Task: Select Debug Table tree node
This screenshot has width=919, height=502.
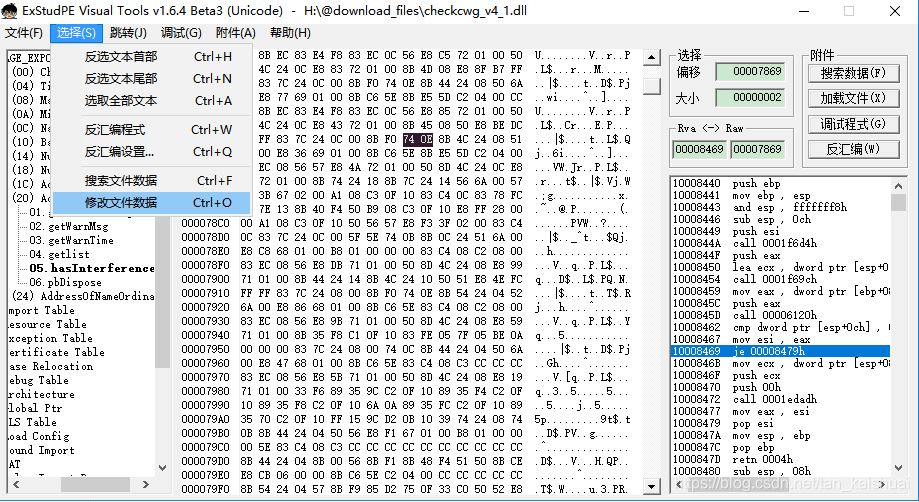Action: pyautogui.click(x=41, y=381)
